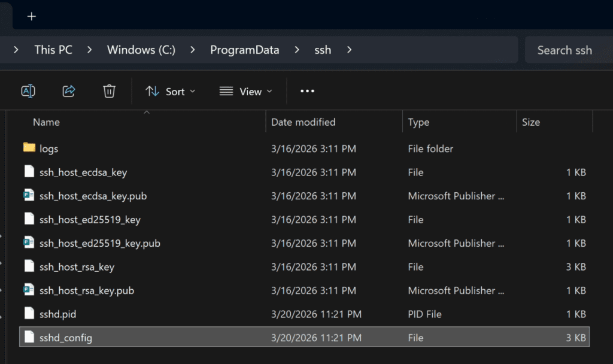The image size is (613, 364).
Task: Sort files by Name column header
Action: (47, 122)
